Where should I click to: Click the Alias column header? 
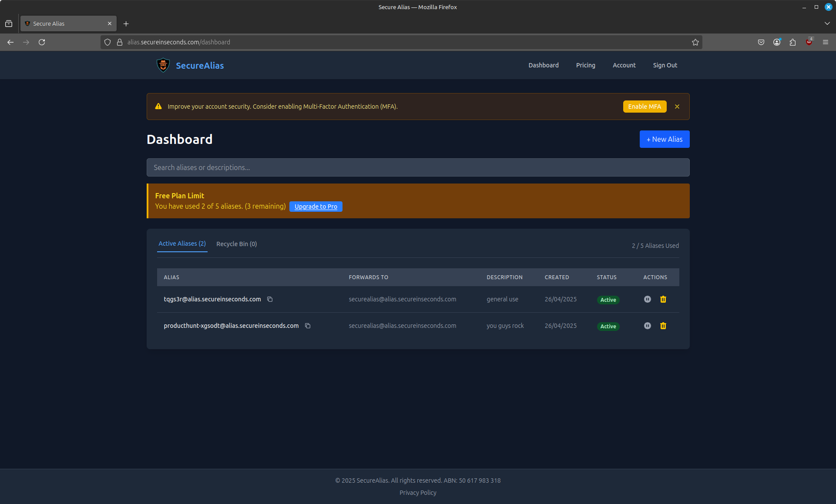tap(171, 277)
